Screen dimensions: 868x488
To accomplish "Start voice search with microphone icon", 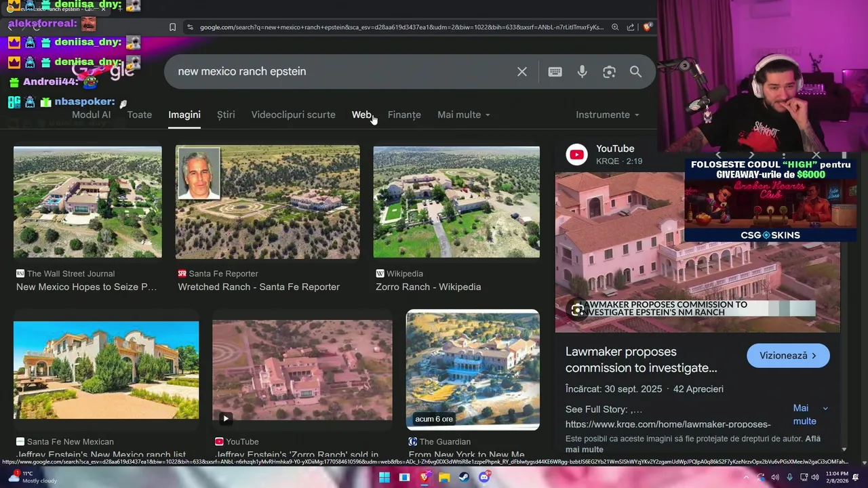I will coord(582,71).
